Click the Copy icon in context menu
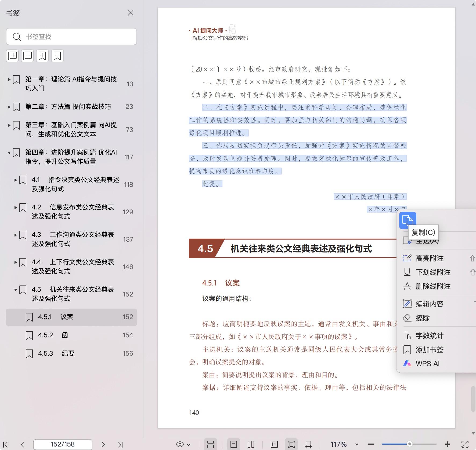The image size is (476, 450). point(408,220)
